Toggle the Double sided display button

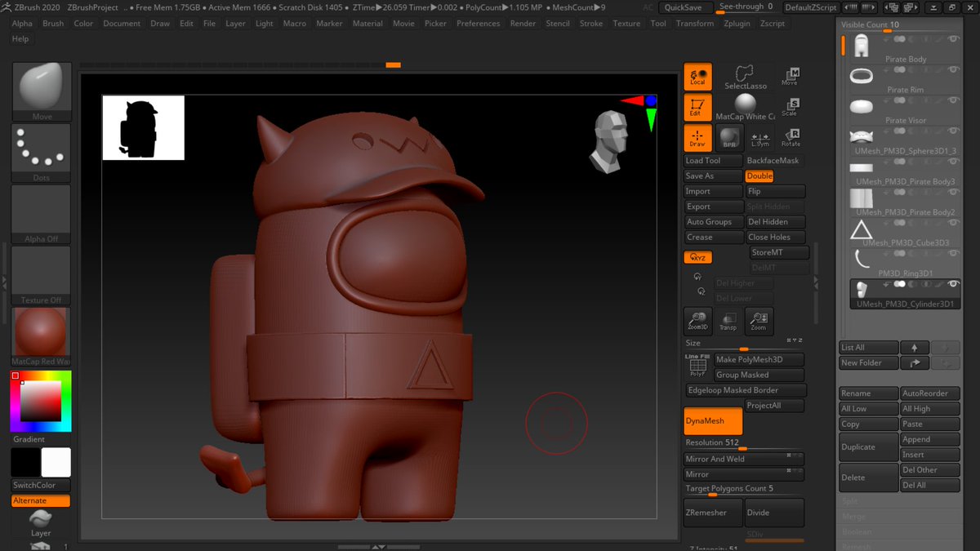[759, 176]
